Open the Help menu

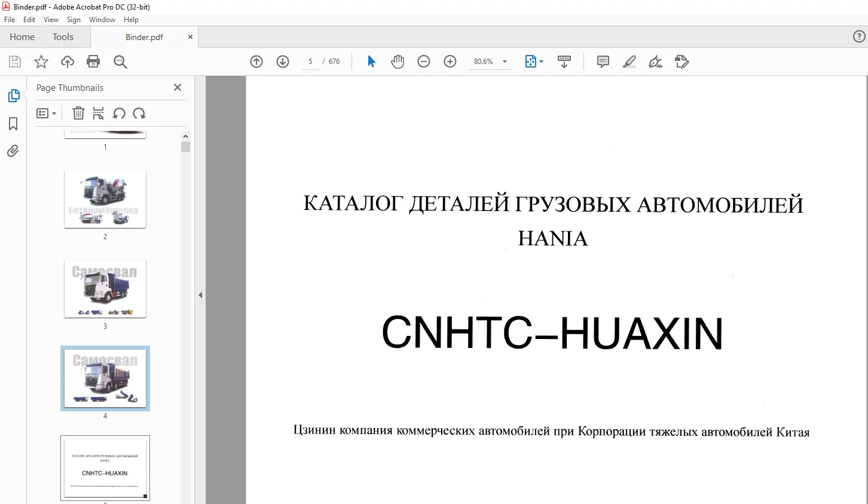131,20
